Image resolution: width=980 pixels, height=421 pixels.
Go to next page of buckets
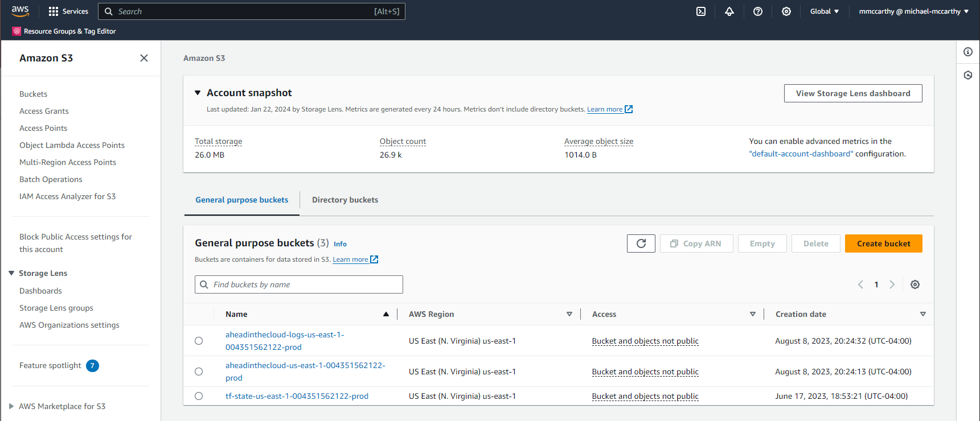892,284
